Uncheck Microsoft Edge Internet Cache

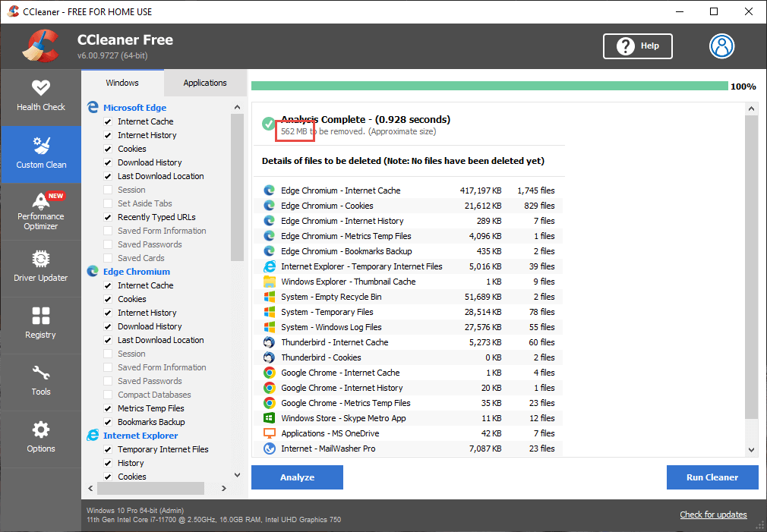(x=108, y=121)
